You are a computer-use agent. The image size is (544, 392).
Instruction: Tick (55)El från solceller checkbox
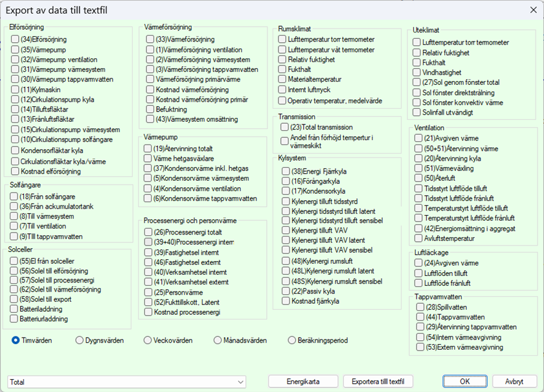(15, 261)
